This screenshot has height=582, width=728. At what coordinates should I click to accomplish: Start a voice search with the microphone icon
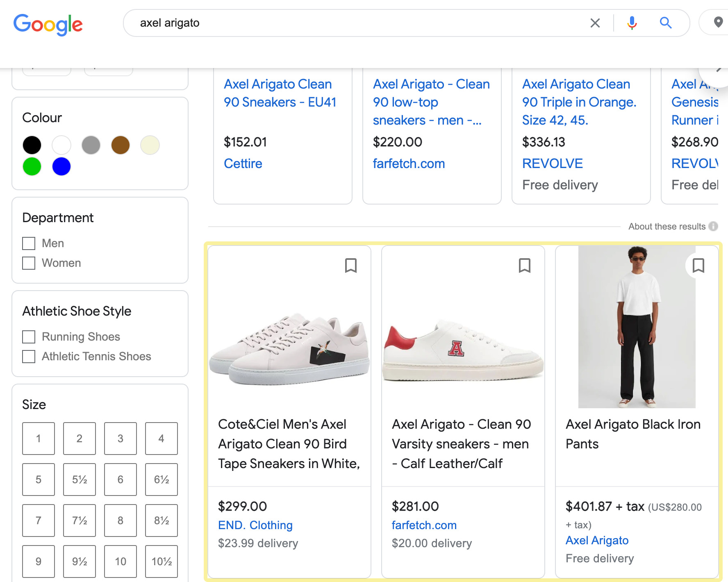[x=632, y=23]
